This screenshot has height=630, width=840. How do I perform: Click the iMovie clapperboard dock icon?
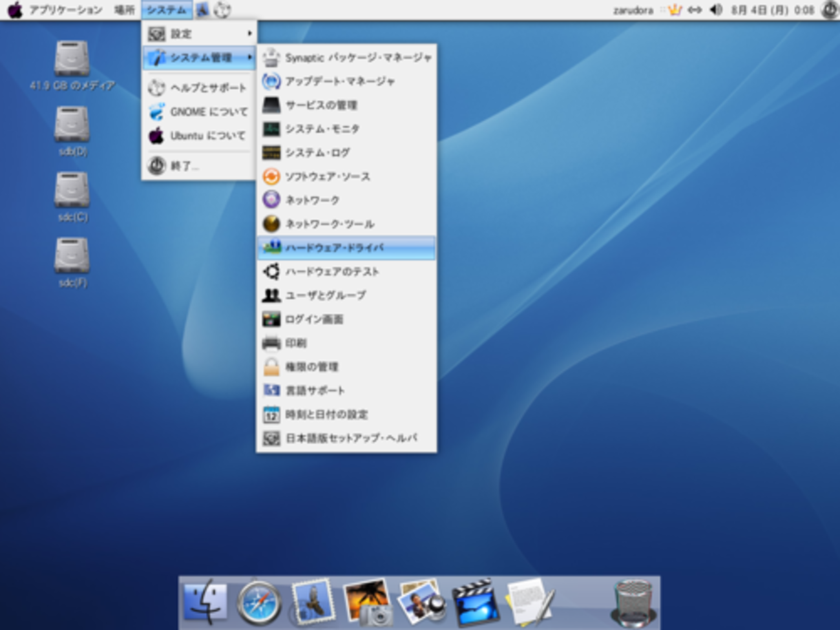(x=475, y=603)
